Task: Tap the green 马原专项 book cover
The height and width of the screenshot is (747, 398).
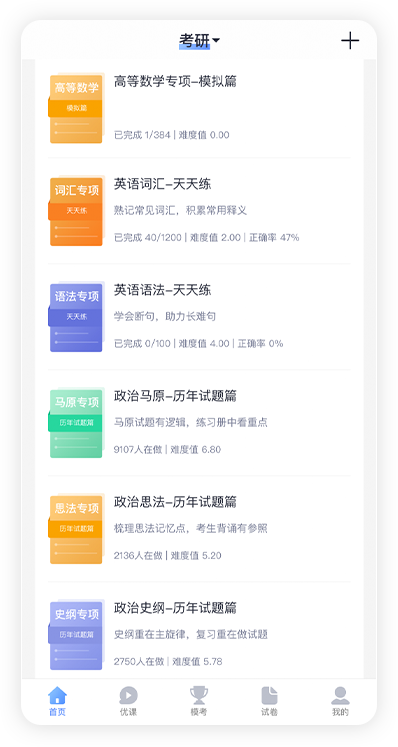Action: pyautogui.click(x=76, y=423)
